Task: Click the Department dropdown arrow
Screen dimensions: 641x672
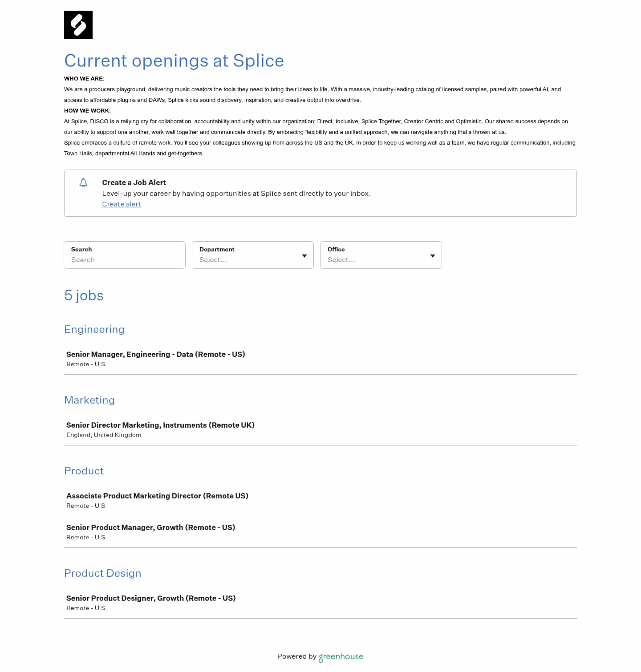Action: pyautogui.click(x=304, y=255)
